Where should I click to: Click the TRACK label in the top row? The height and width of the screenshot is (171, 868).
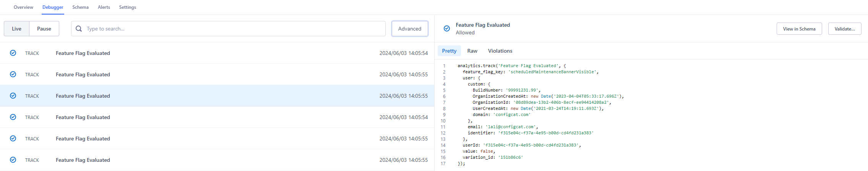click(32, 53)
